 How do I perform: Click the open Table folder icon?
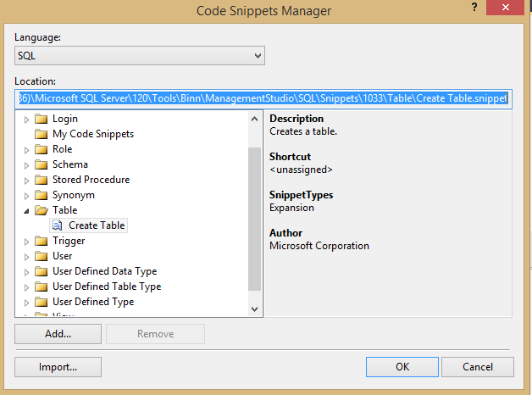point(42,211)
